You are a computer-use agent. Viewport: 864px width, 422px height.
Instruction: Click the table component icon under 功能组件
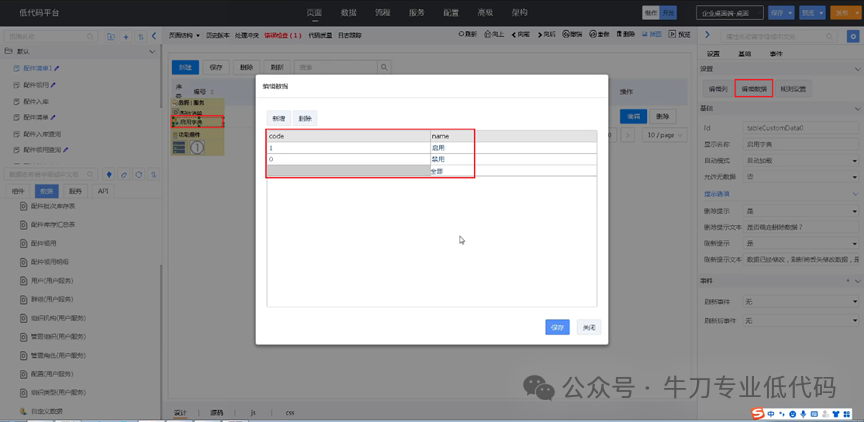[179, 147]
